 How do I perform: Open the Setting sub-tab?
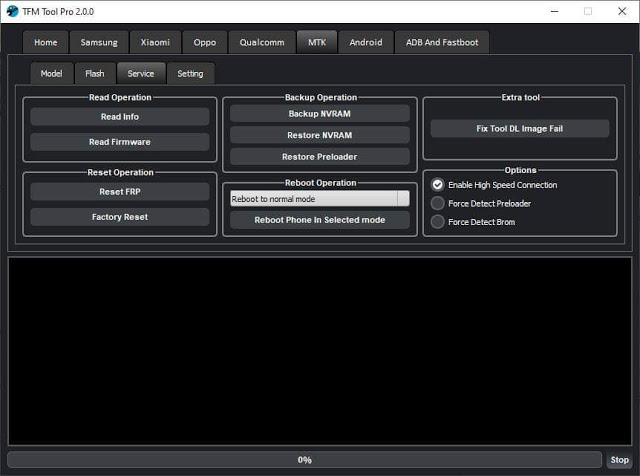pos(190,74)
